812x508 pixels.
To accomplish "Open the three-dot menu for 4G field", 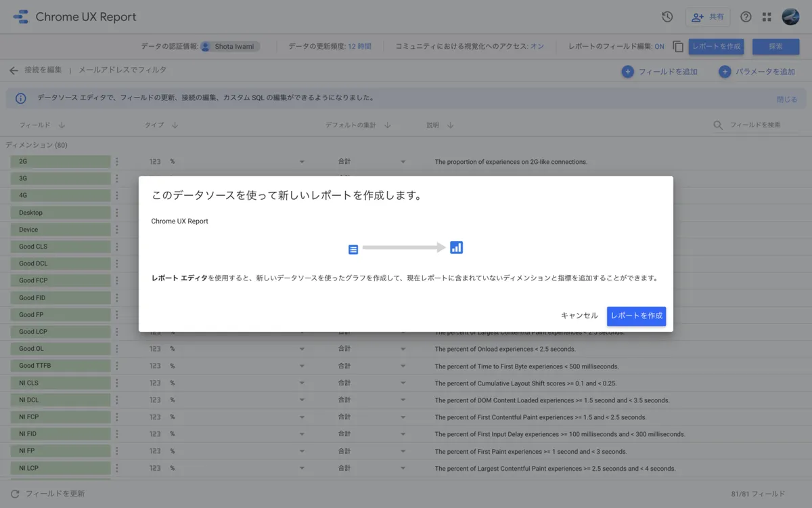I will tap(117, 196).
